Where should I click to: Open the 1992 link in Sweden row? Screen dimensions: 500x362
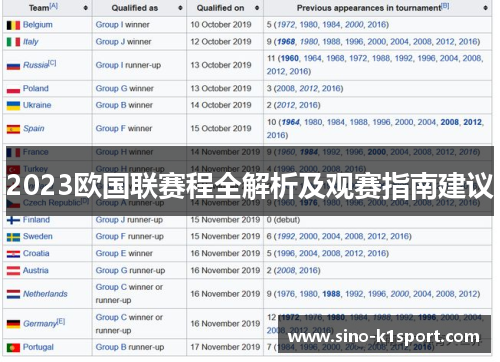(x=286, y=236)
